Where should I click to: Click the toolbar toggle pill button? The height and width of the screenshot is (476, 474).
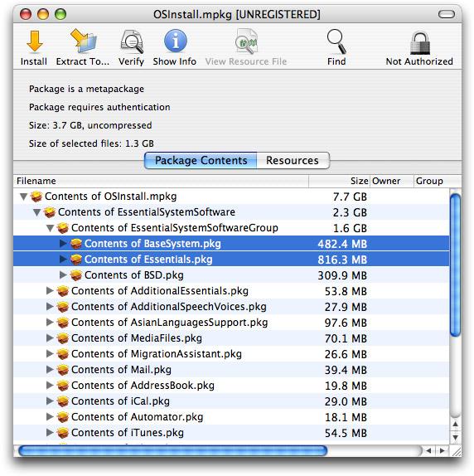[447, 14]
